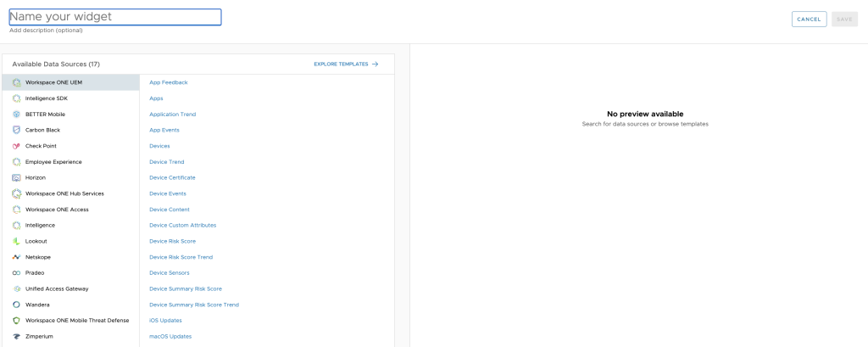Click the Netskope icon
Screen dimensions: 868x347
(x=17, y=257)
